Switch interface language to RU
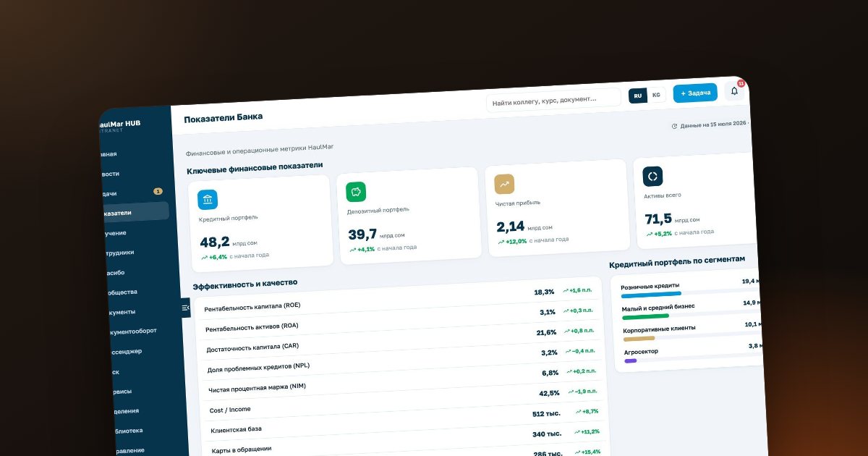Viewport: 868px width, 456px height. pos(637,96)
